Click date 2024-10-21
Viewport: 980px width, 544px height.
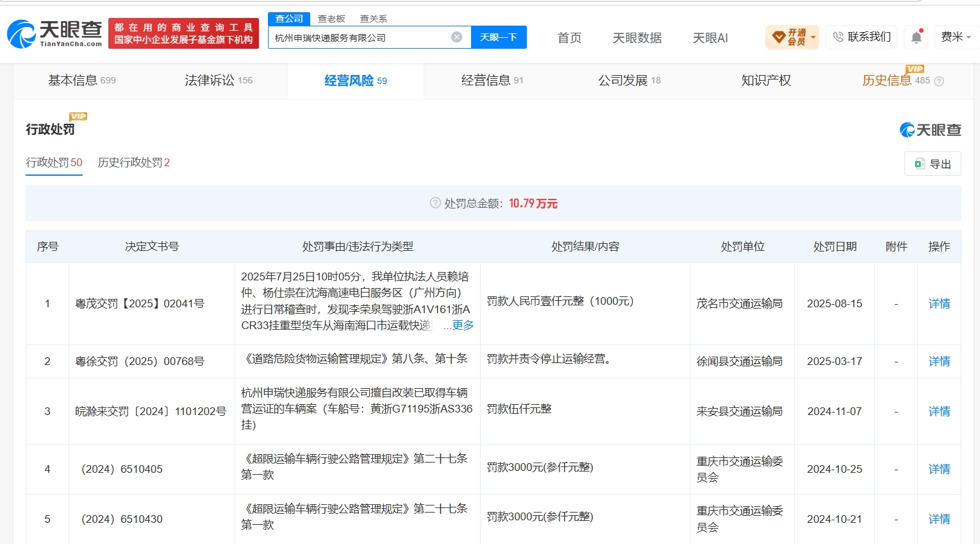coord(835,519)
